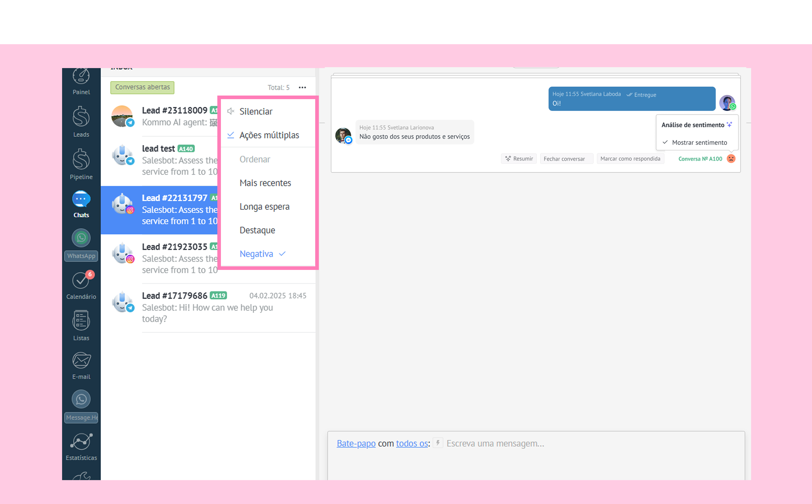Click the robot avatar of lead test

[x=122, y=155]
